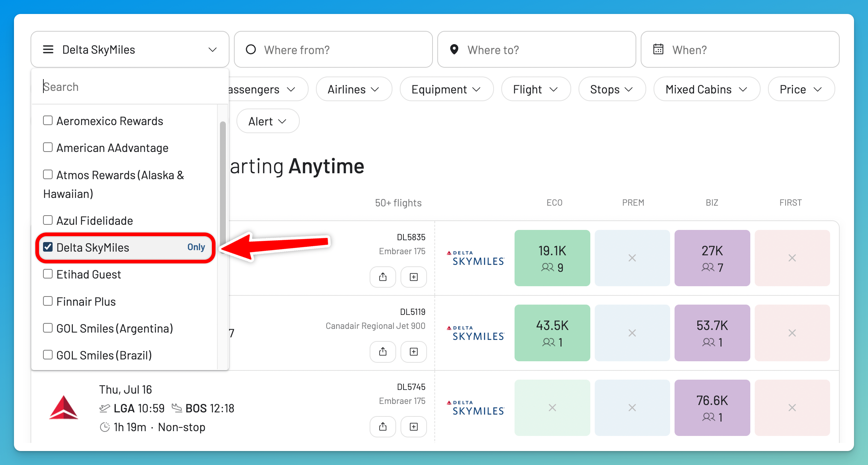
Task: Click the 50+ flights count text
Action: point(398,203)
